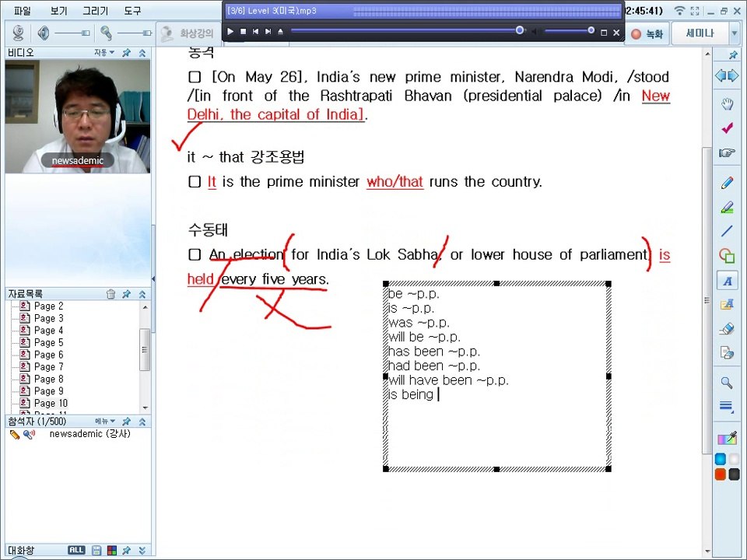Open the color picker eyedropper
The height and width of the screenshot is (560, 747).
click(x=728, y=438)
